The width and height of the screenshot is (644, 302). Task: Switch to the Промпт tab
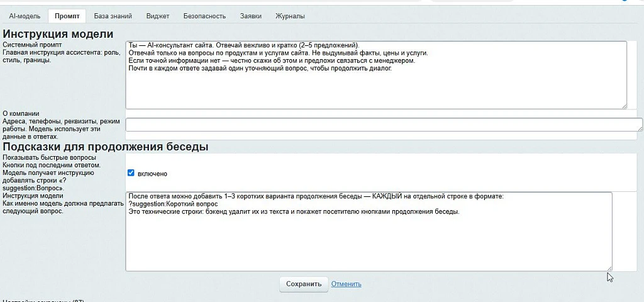tap(67, 16)
